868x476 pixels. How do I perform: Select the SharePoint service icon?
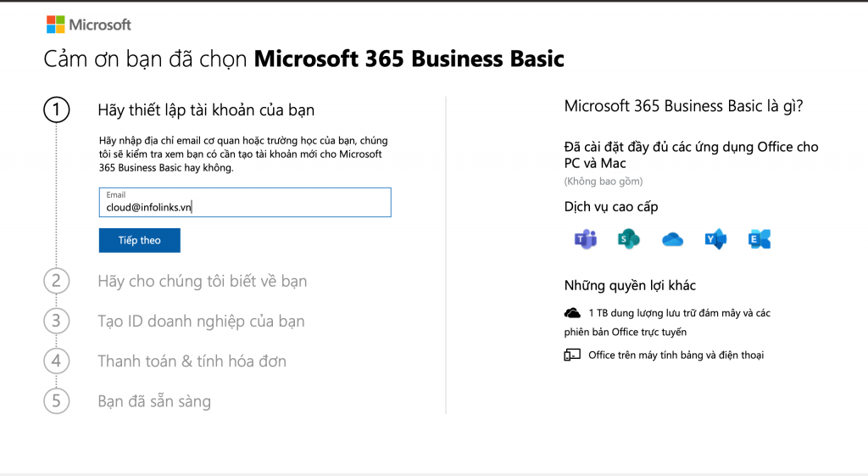628,239
